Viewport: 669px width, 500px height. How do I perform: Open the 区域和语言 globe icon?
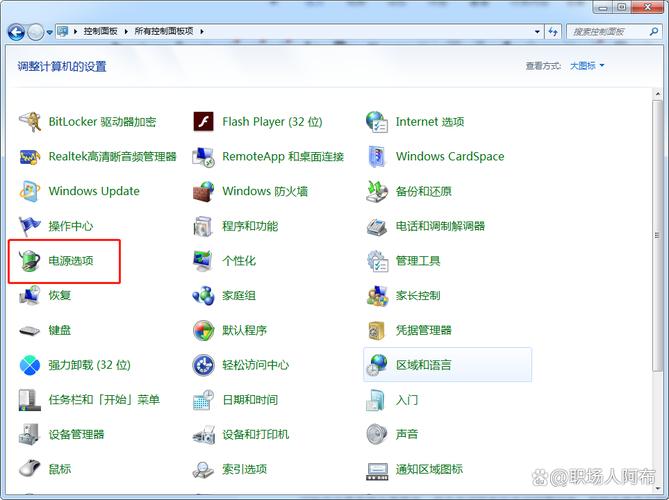[x=377, y=365]
